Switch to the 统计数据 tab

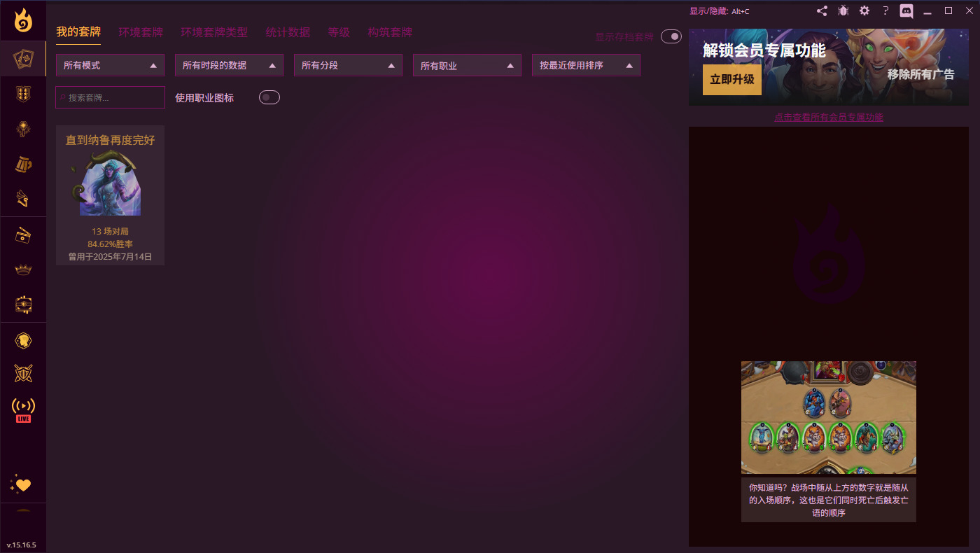(x=288, y=32)
